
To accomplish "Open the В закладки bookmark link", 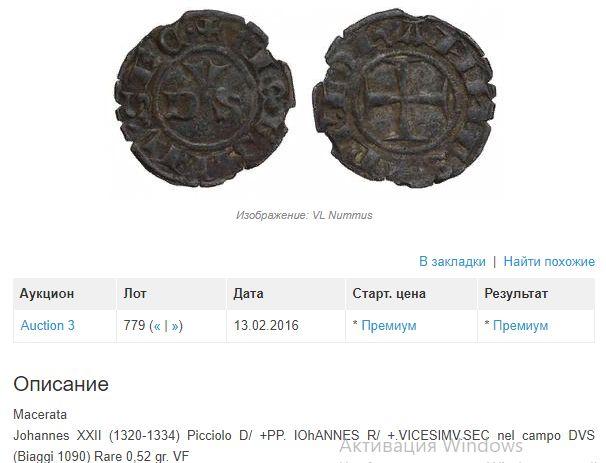I will pyautogui.click(x=452, y=262).
